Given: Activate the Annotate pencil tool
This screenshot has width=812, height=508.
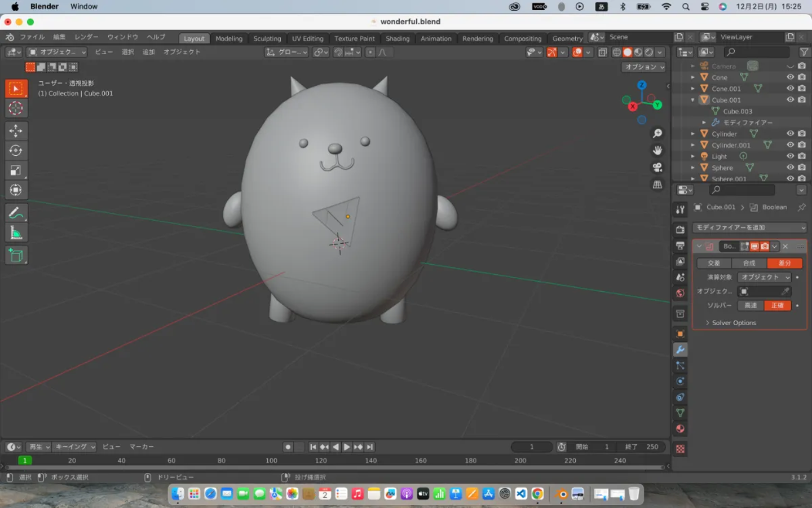Looking at the screenshot, I should coord(16,213).
